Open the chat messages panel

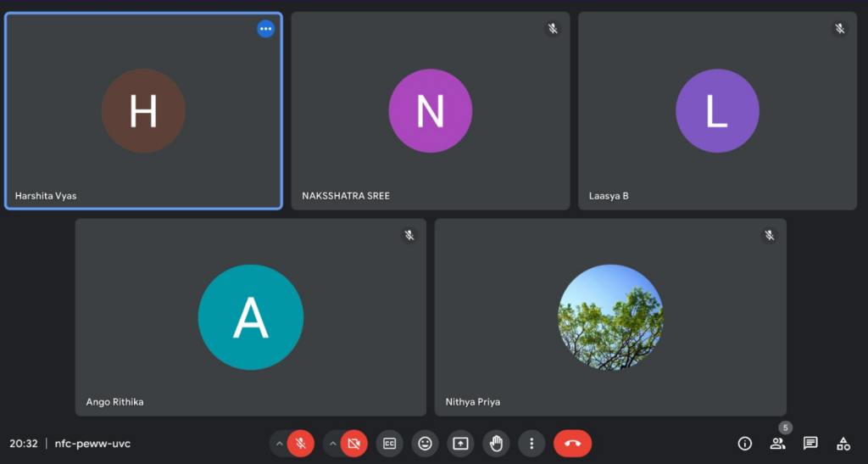pos(810,443)
